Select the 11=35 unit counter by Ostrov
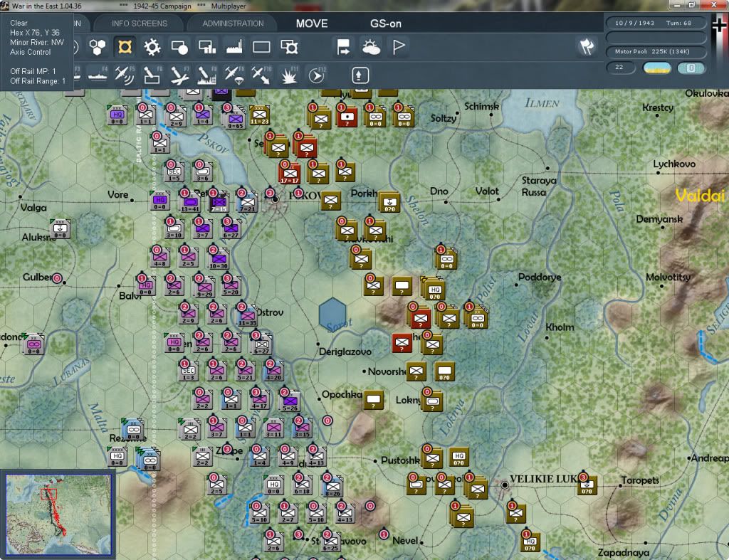The width and height of the screenshot is (729, 560). click(247, 316)
